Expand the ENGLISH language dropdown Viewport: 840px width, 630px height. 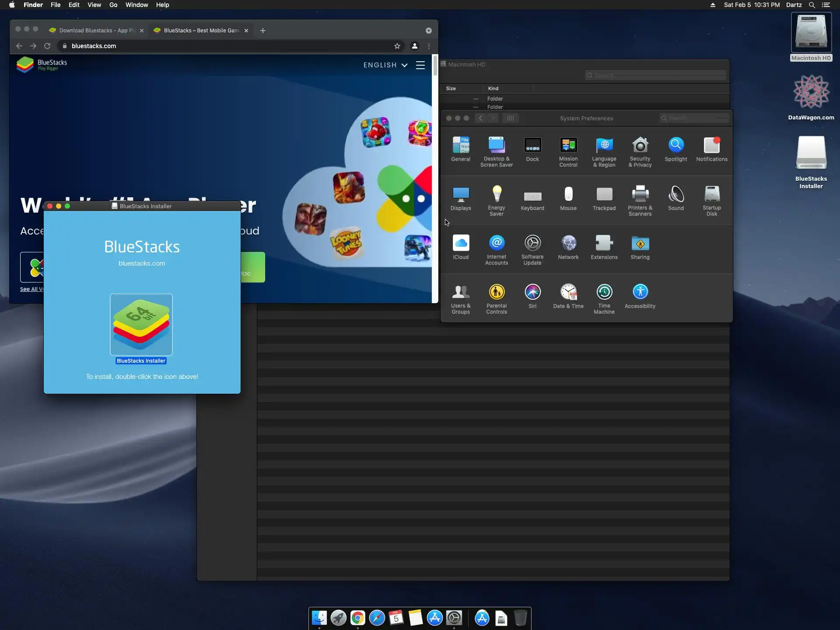tap(385, 65)
